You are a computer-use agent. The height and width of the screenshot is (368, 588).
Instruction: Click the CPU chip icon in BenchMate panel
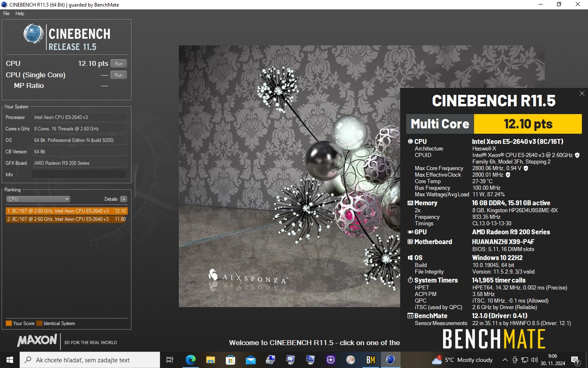pos(410,141)
